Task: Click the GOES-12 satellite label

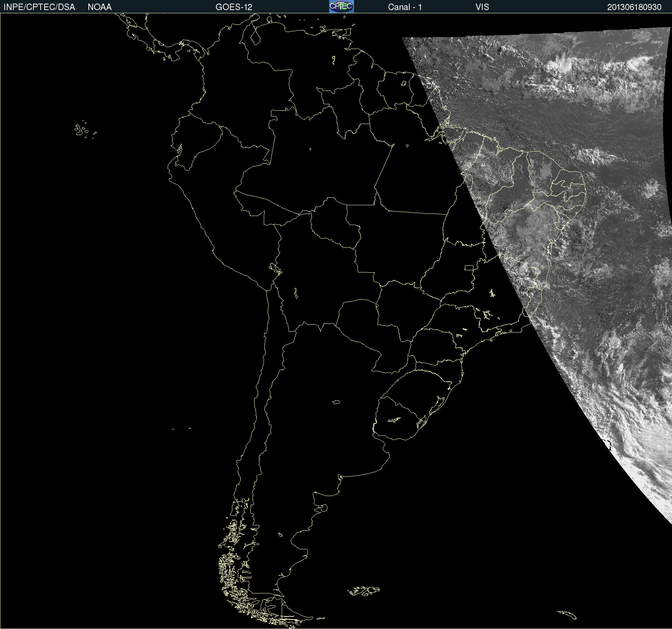Action: coord(234,7)
